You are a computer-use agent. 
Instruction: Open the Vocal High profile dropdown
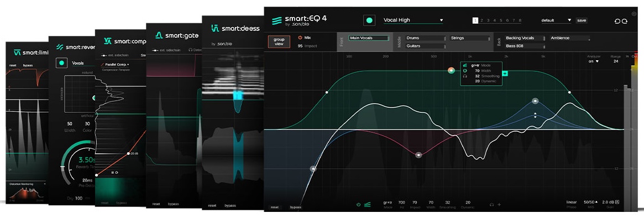[413, 20]
